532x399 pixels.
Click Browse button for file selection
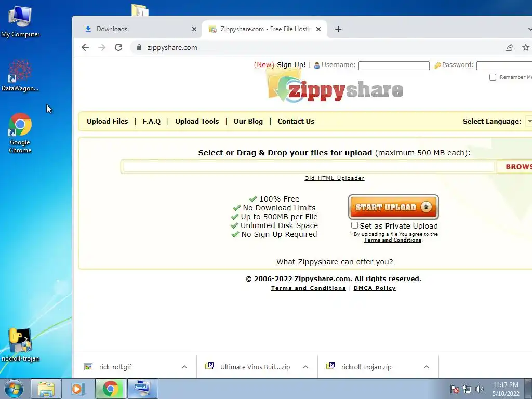pyautogui.click(x=515, y=167)
